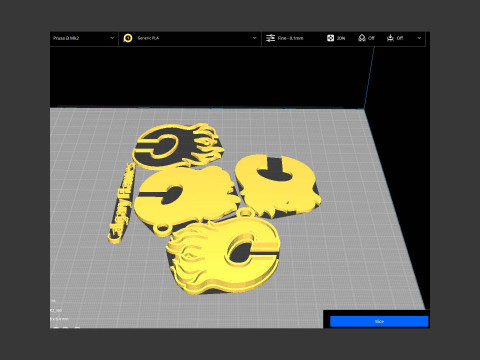Screen dimensions: 480x360
Task: Expand the print settings panel chevron
Action: (x=419, y=38)
